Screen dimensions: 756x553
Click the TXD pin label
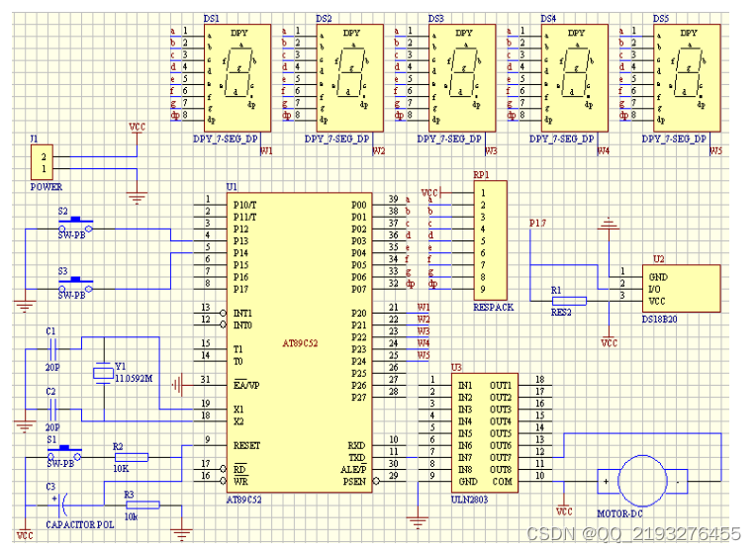[357, 457]
